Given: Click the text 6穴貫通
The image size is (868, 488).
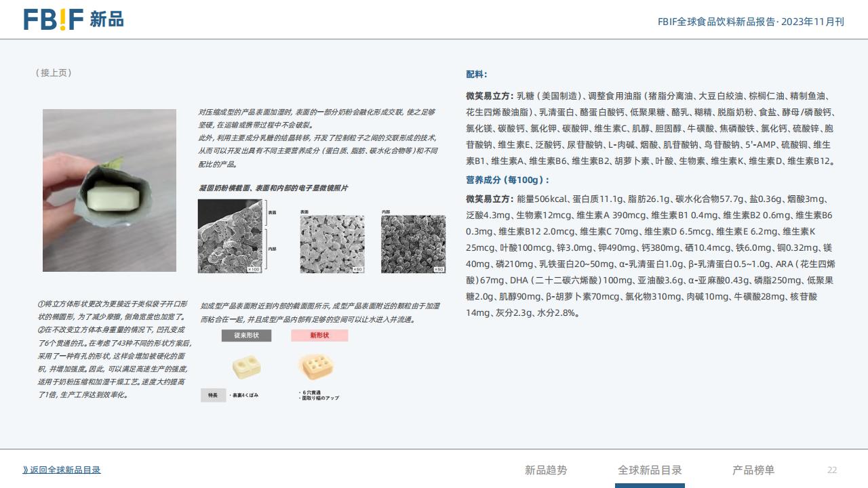Looking at the screenshot, I should coord(313,392).
